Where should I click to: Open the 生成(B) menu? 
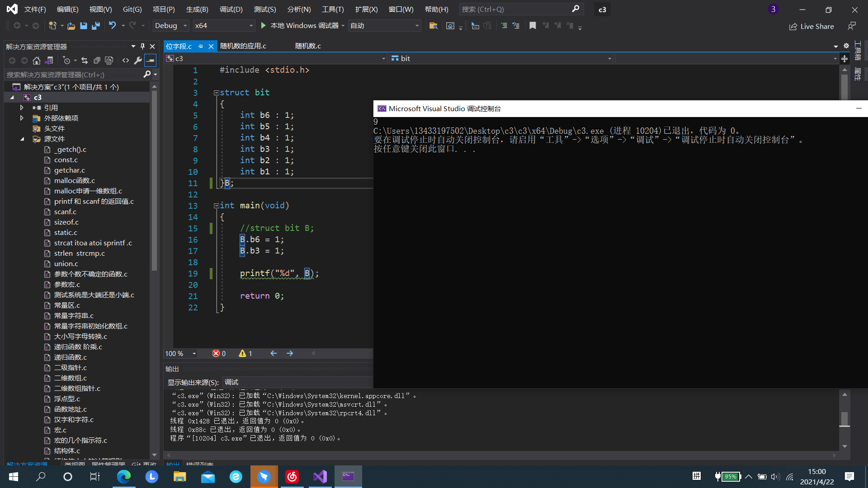pyautogui.click(x=197, y=9)
